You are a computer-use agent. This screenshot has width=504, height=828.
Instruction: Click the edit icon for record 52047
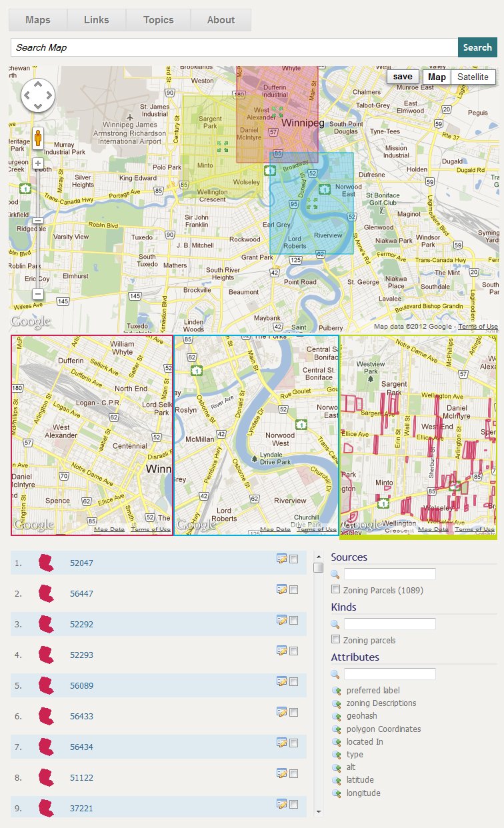[282, 559]
